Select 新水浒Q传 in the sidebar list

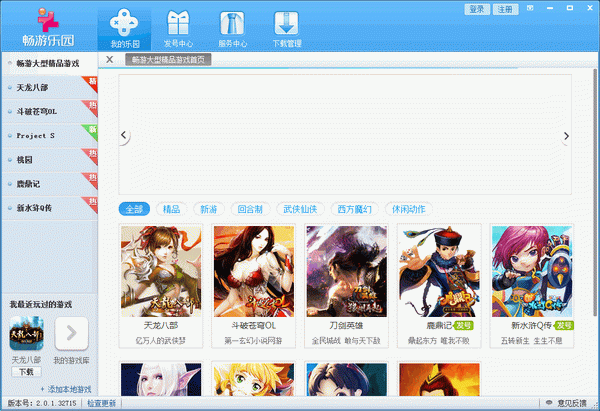(x=49, y=208)
